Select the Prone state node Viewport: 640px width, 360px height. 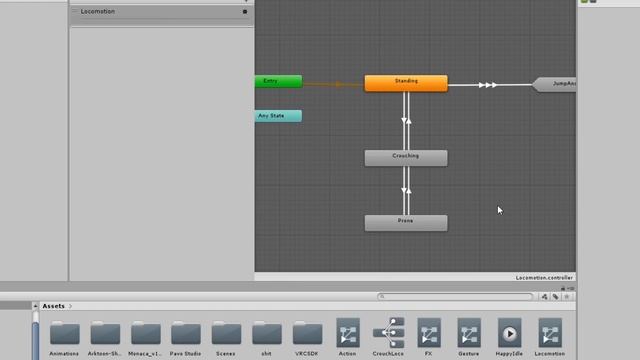[x=406, y=223]
